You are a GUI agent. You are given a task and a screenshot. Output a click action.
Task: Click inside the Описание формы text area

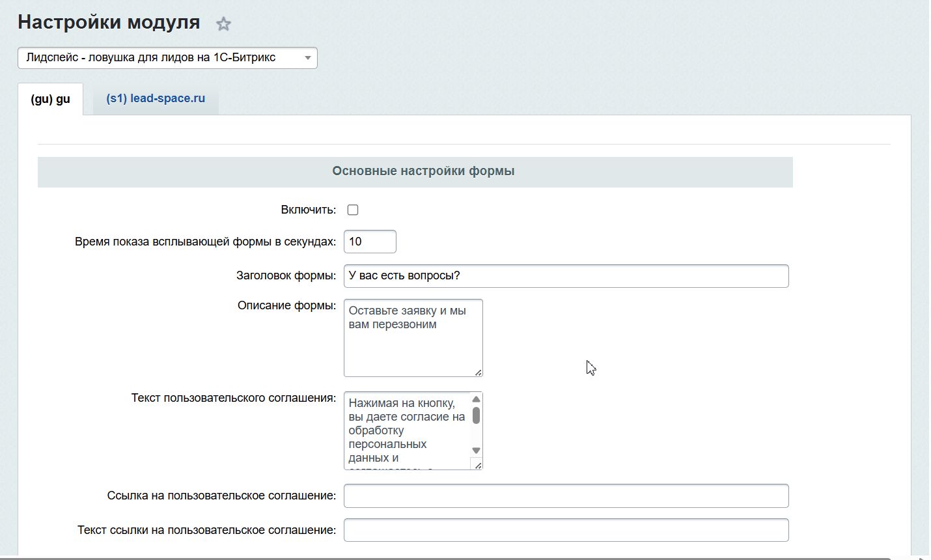(413, 337)
